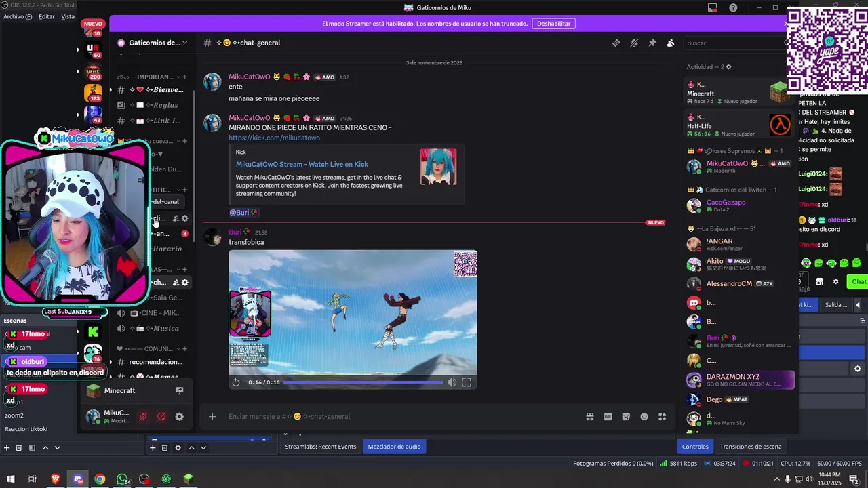Switch to Streamlabs: Recent Events tab
868x488 pixels.
[321, 447]
